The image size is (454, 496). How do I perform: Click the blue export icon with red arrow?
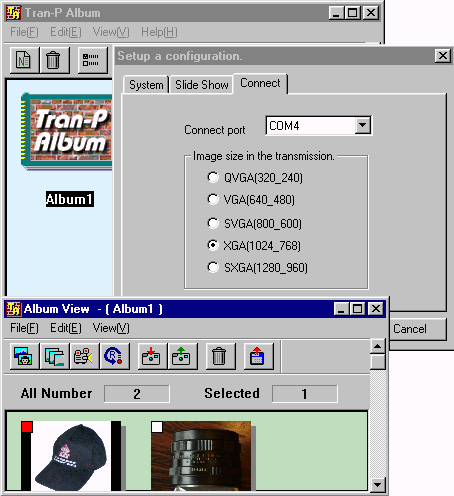pyautogui.click(x=258, y=356)
